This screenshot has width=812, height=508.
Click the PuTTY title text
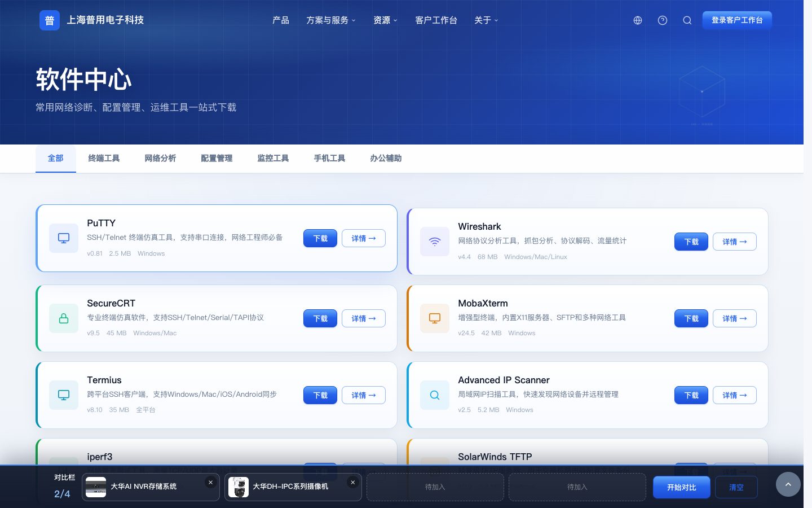pos(101,223)
